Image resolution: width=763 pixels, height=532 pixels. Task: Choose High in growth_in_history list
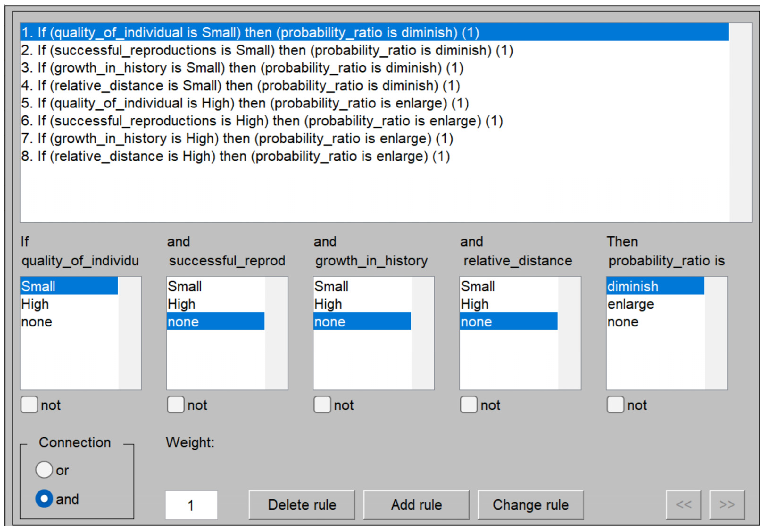point(328,304)
